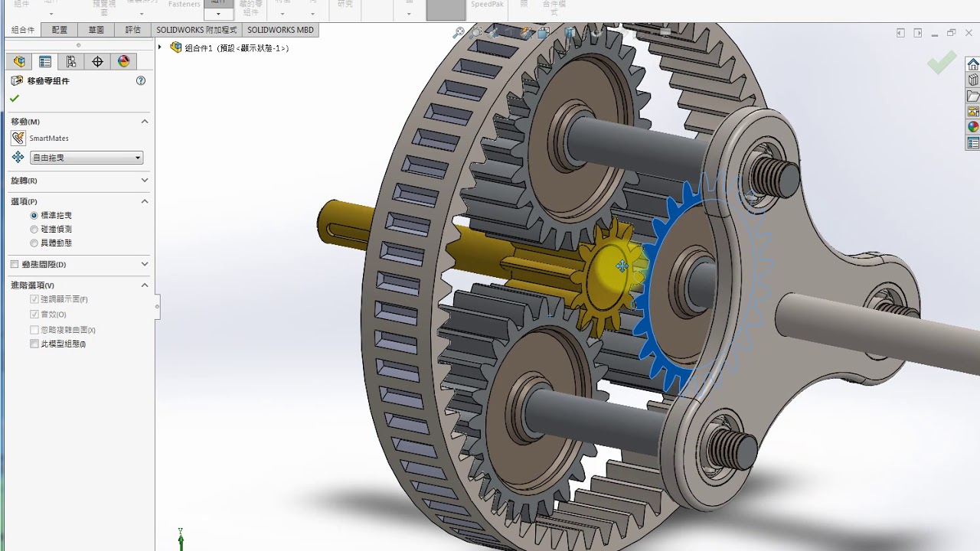
Task: Open the 自由拖曳 move type dropdown
Action: coord(87,158)
